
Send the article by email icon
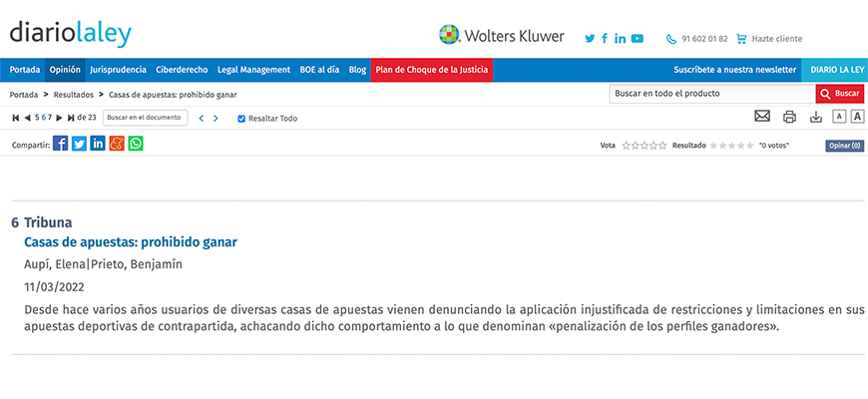point(762,117)
